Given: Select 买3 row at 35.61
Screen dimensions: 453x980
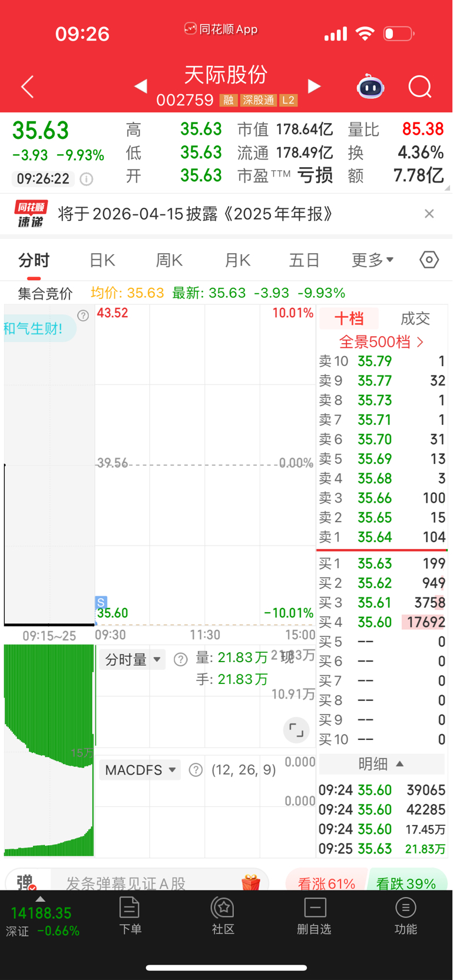Looking at the screenshot, I should (382, 603).
